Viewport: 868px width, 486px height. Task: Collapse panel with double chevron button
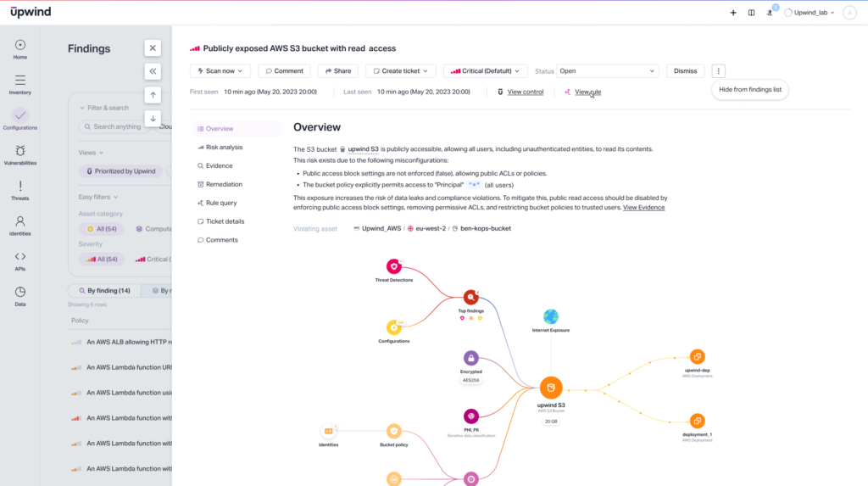[153, 71]
